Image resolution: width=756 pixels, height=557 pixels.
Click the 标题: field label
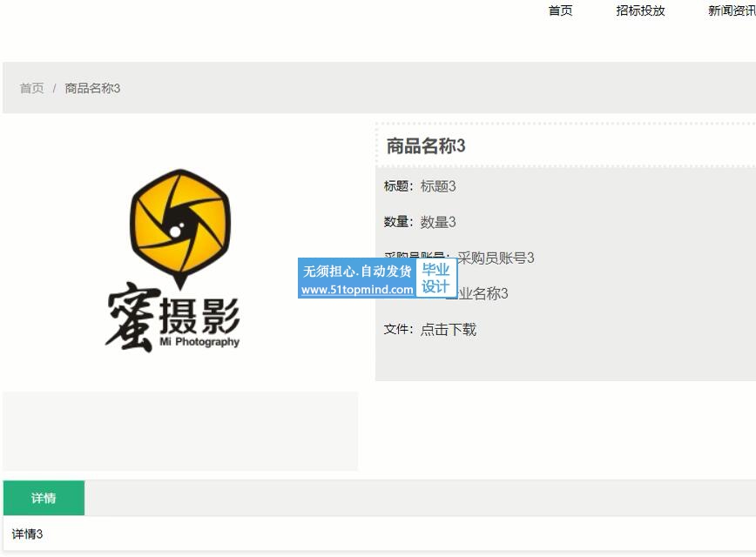click(x=399, y=186)
